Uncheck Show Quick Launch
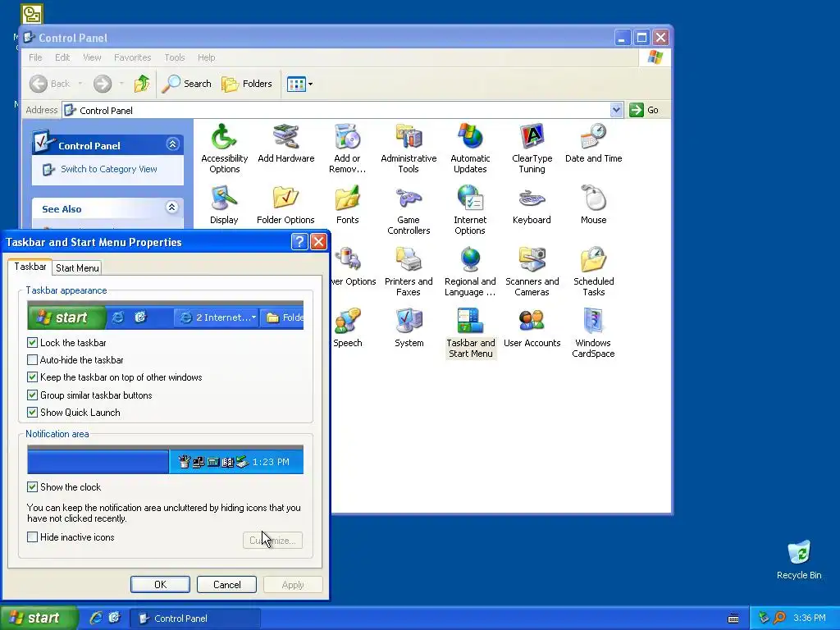This screenshot has height=630, width=840. [32, 412]
